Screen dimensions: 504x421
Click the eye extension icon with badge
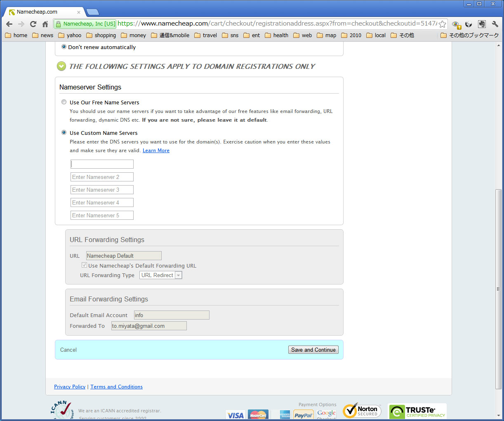click(456, 24)
